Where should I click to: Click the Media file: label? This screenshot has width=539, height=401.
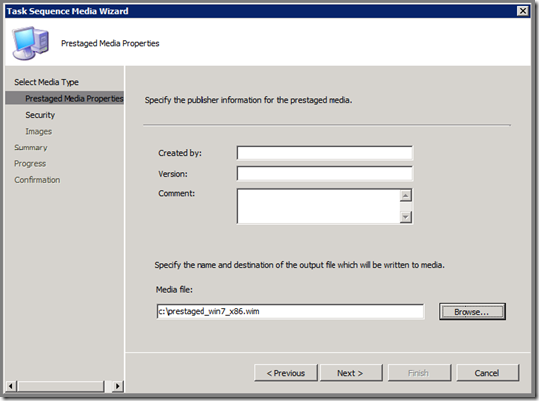coord(174,290)
